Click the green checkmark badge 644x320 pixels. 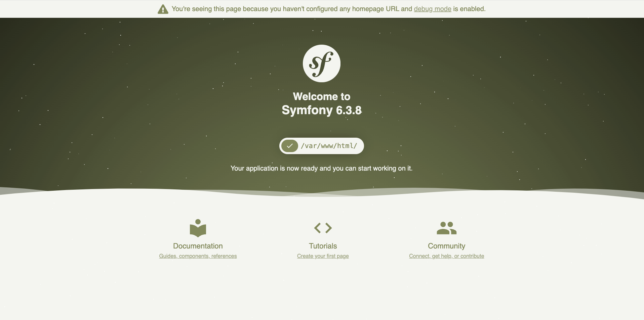pyautogui.click(x=290, y=146)
